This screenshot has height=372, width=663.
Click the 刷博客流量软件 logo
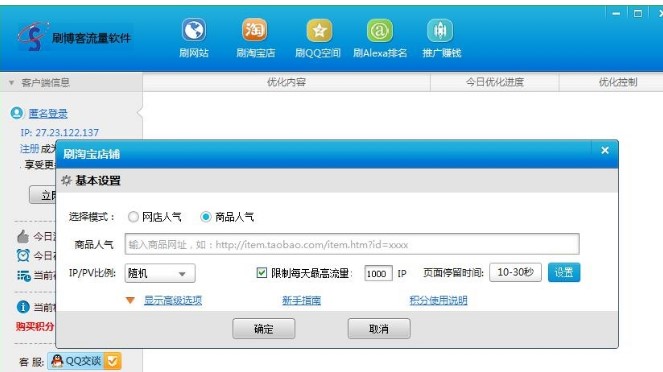point(74,37)
